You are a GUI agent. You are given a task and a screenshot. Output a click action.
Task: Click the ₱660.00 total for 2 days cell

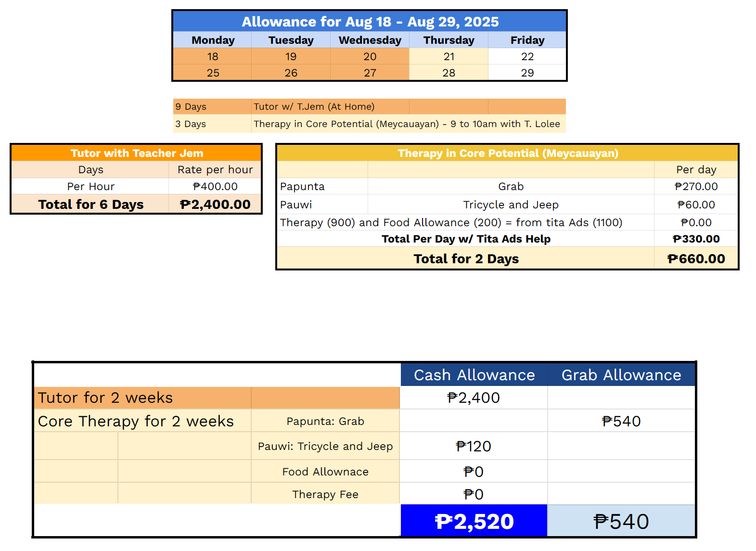(696, 259)
